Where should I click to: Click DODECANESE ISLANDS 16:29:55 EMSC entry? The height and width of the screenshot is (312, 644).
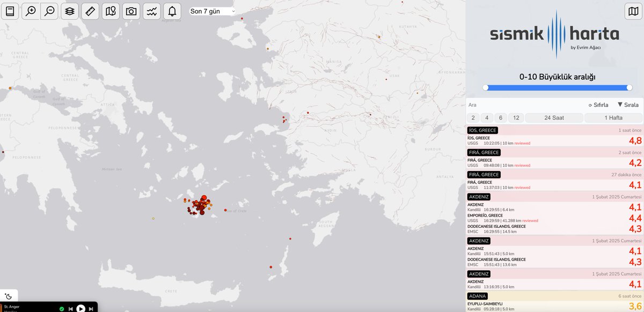click(555, 229)
